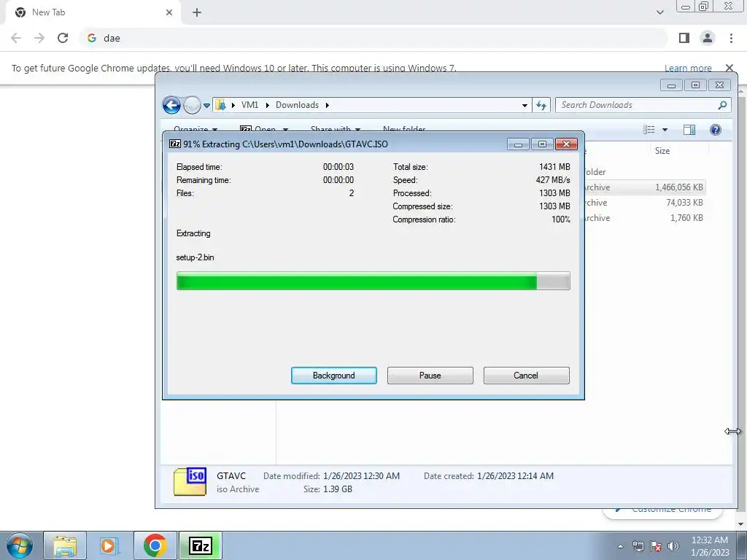
Task: Open Windows Media Player from taskbar
Action: click(108, 545)
